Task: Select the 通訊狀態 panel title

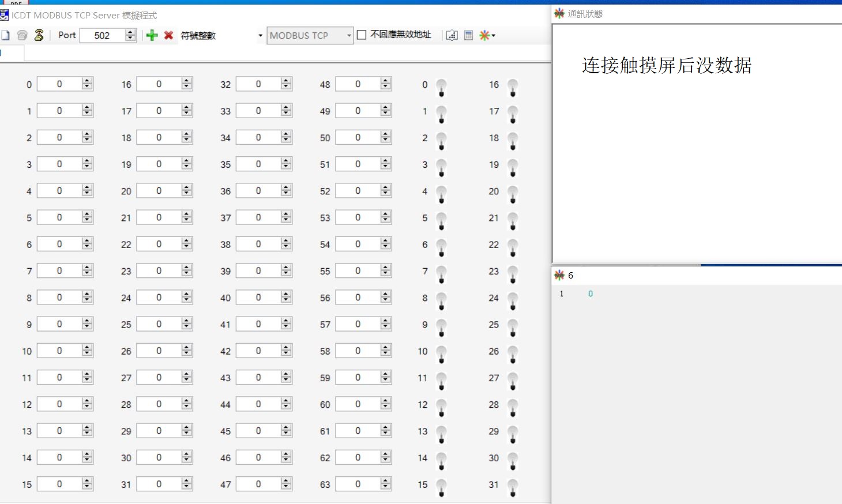Action: pos(585,14)
